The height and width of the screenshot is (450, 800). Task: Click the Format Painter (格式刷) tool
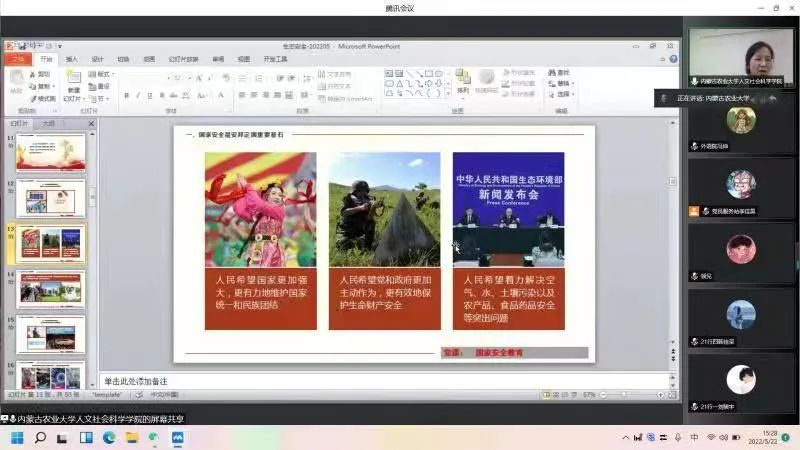[43, 98]
